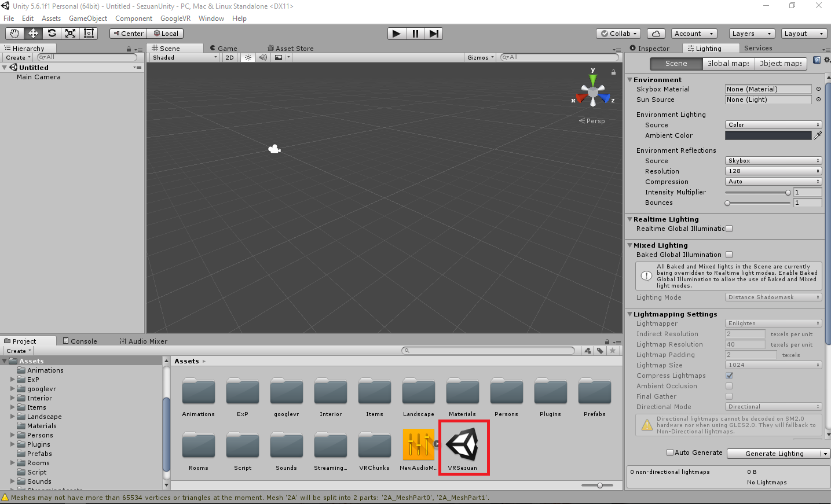This screenshot has width=831, height=504.
Task: Collapse the Environment section
Action: (630, 80)
